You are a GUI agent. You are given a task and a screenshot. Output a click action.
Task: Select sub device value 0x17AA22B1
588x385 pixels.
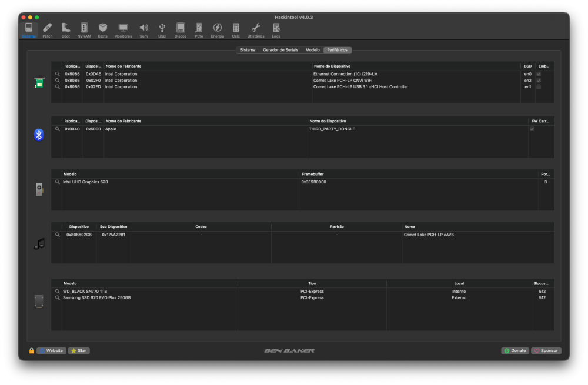(x=113, y=235)
